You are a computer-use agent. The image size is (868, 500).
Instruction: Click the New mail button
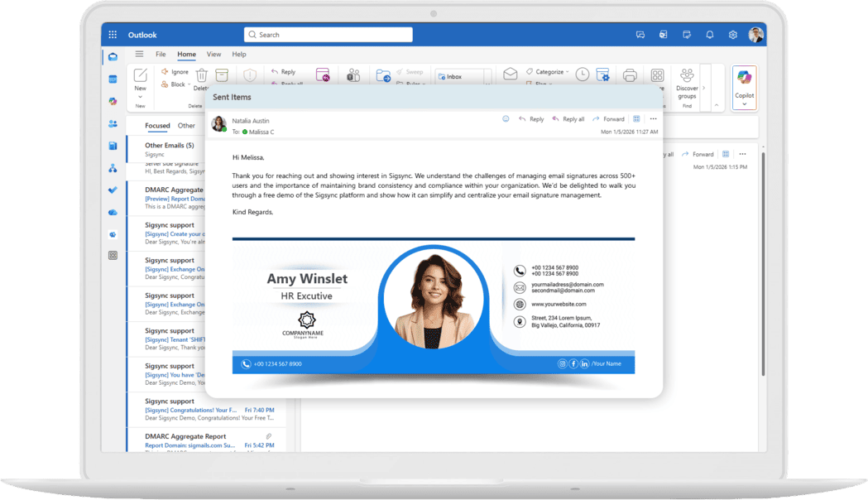tap(140, 79)
